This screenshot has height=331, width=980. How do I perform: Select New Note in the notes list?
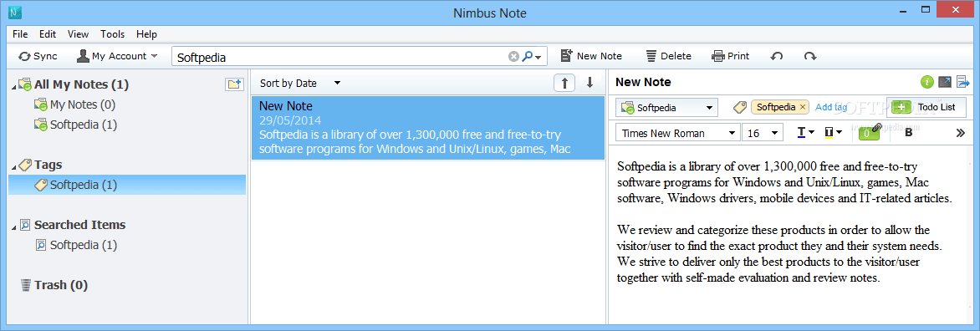pyautogui.click(x=428, y=127)
